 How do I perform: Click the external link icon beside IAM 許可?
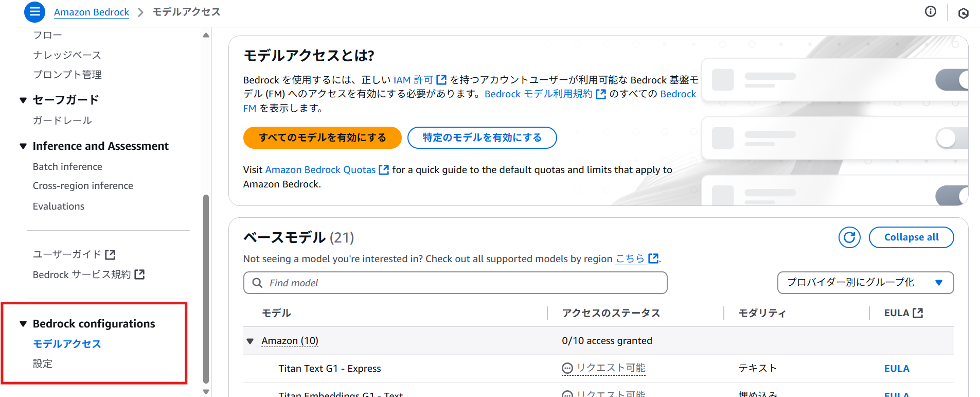click(x=441, y=80)
